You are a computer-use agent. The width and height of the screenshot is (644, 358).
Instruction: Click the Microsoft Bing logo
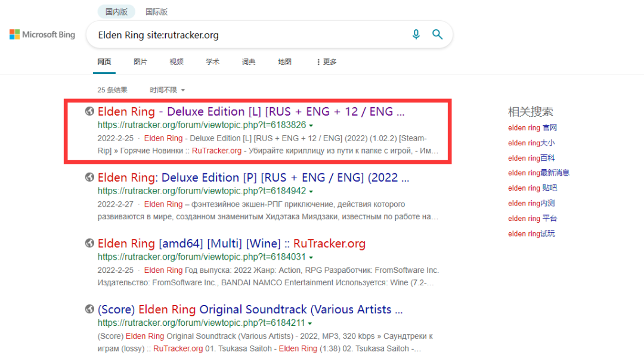42,35
